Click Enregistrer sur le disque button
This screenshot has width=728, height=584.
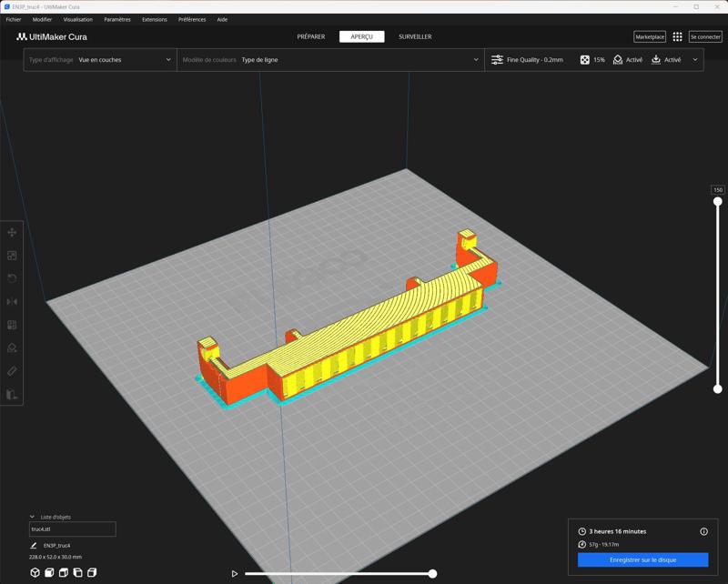click(x=642, y=560)
